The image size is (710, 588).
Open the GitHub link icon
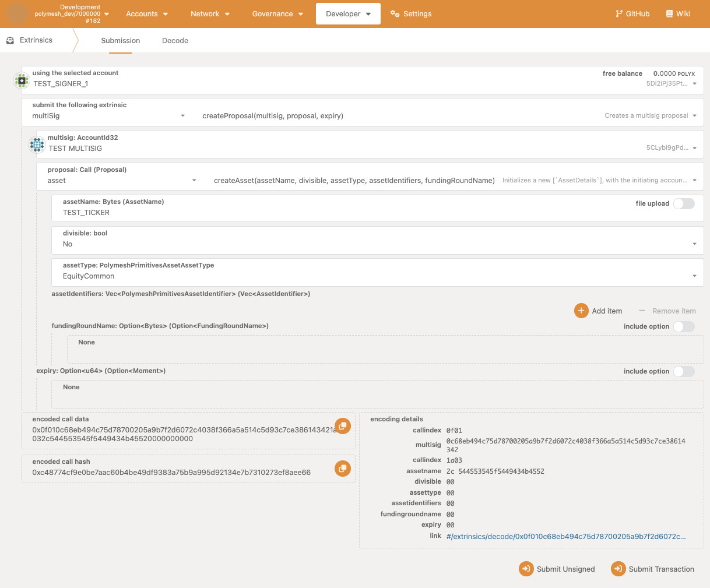[x=619, y=13]
